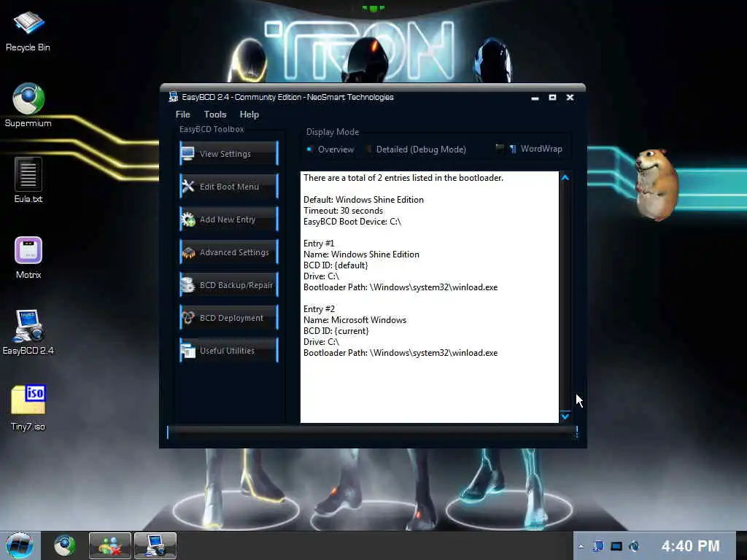Open the Tools menu

[x=215, y=114]
